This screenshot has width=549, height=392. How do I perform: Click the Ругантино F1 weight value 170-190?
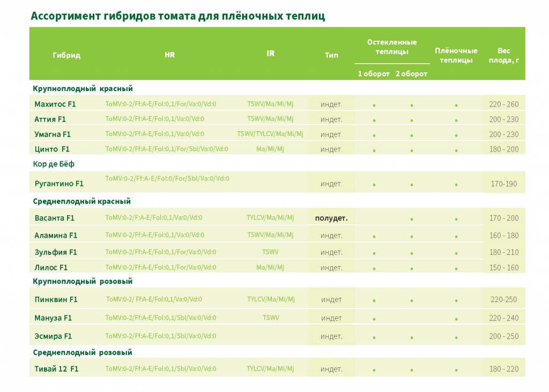tap(504, 184)
